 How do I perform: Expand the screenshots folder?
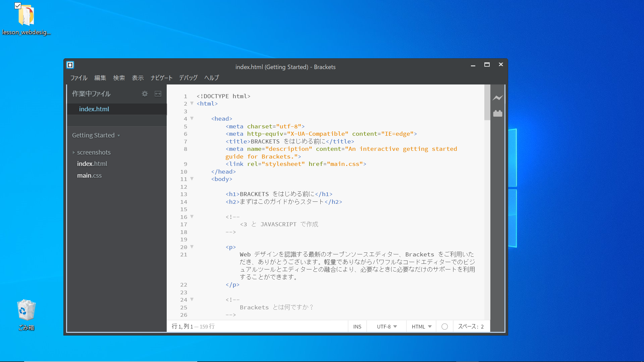tap(74, 153)
